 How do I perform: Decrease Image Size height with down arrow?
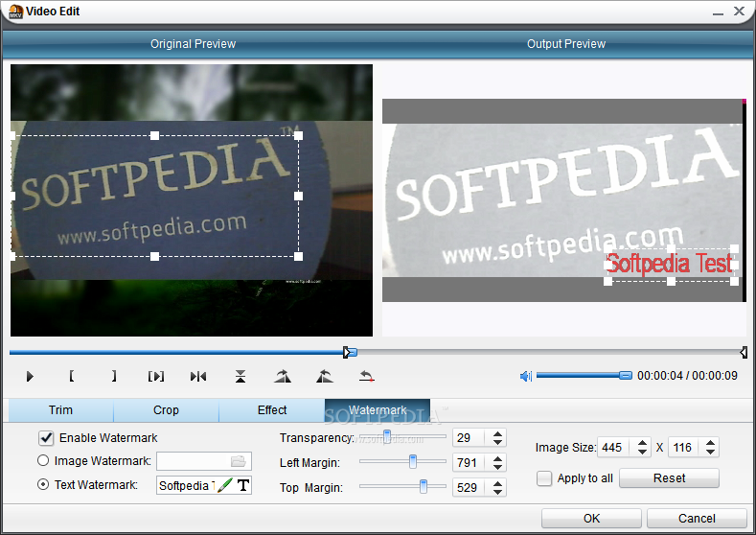click(x=710, y=452)
